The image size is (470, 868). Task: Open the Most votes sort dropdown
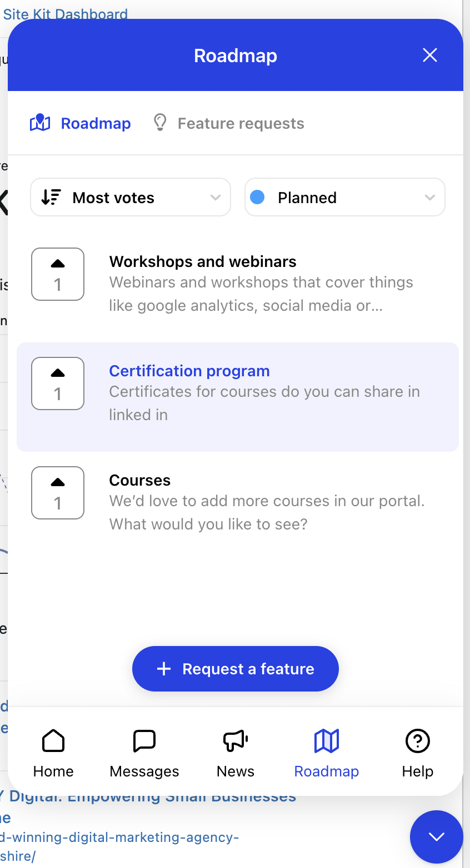pos(131,197)
